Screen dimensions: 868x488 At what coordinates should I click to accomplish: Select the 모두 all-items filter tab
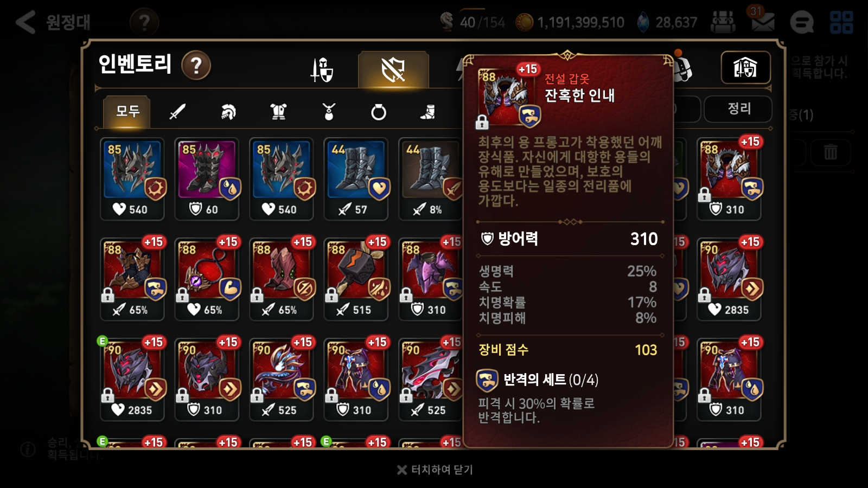pyautogui.click(x=127, y=112)
